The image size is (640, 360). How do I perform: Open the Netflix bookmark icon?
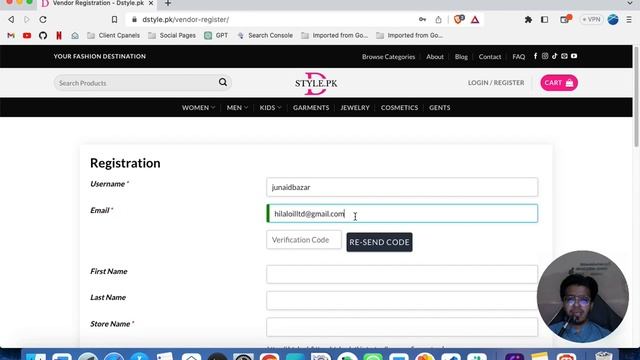pyautogui.click(x=59, y=36)
